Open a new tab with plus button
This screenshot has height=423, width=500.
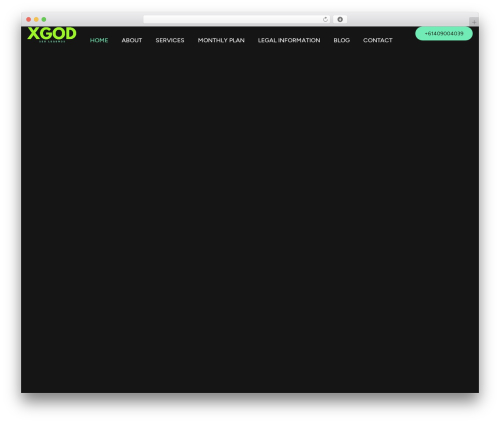coord(474,22)
